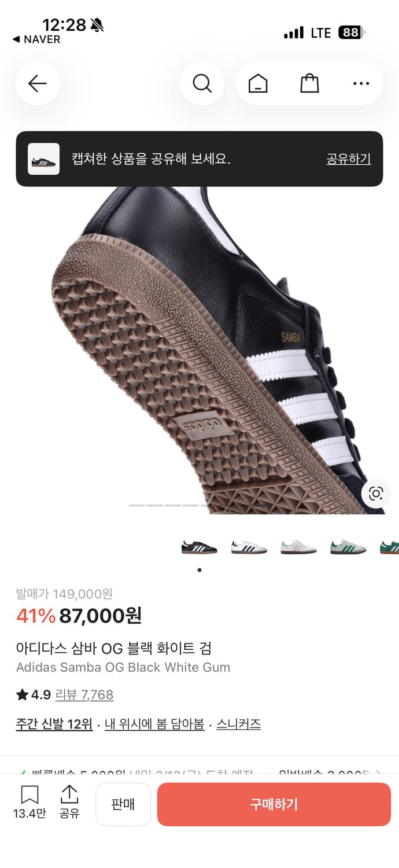Screen dimensions: 399x868
Task: Go to home via house icon
Action: coord(258,84)
